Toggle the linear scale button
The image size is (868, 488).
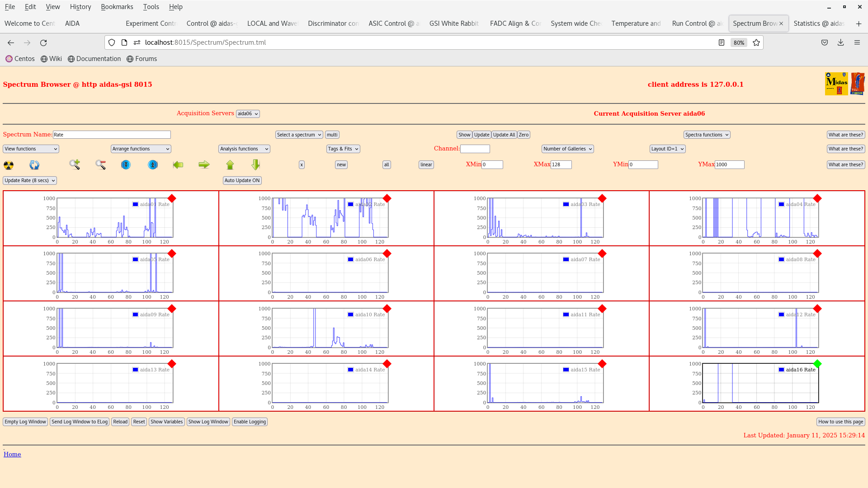(426, 165)
